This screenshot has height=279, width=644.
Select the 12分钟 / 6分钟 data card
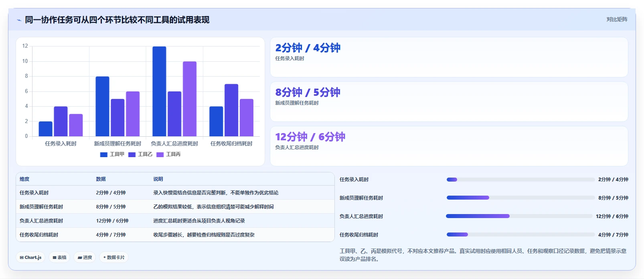click(x=449, y=146)
